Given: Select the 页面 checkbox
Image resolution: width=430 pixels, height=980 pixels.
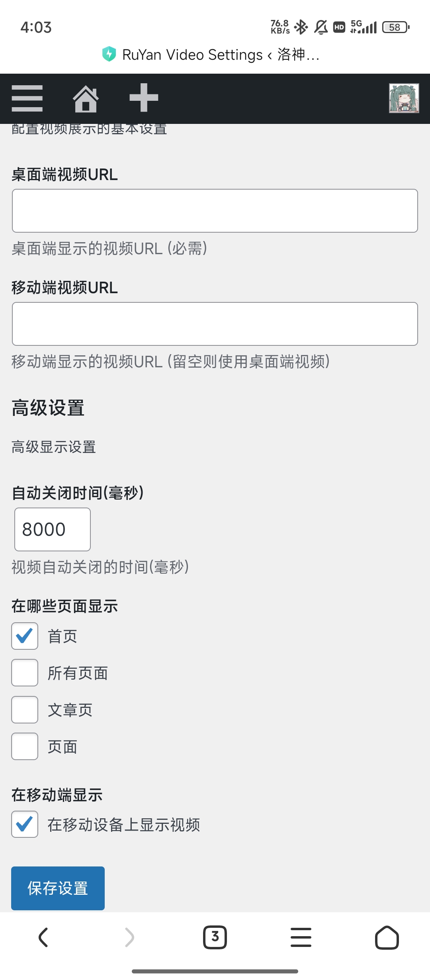Looking at the screenshot, I should [x=24, y=747].
